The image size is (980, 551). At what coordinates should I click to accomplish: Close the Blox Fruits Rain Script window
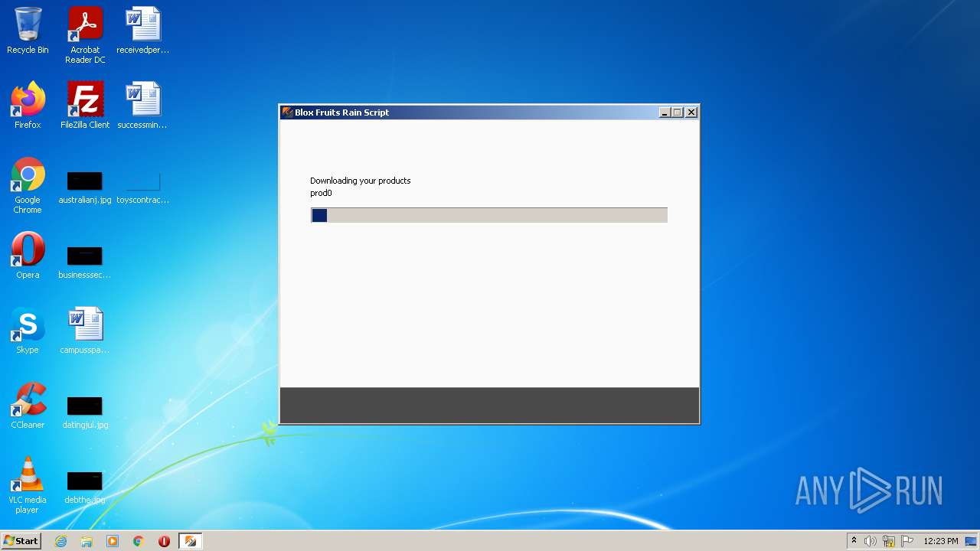click(x=691, y=112)
